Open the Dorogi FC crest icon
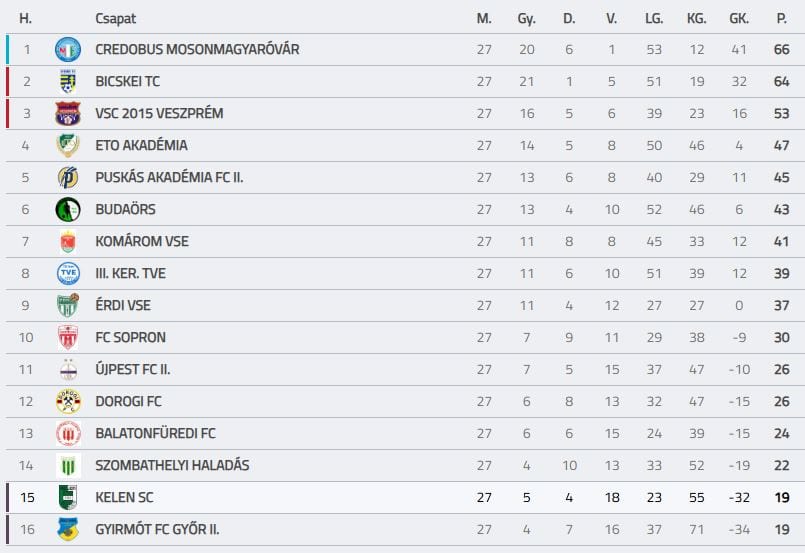This screenshot has height=553, width=805. (x=68, y=401)
